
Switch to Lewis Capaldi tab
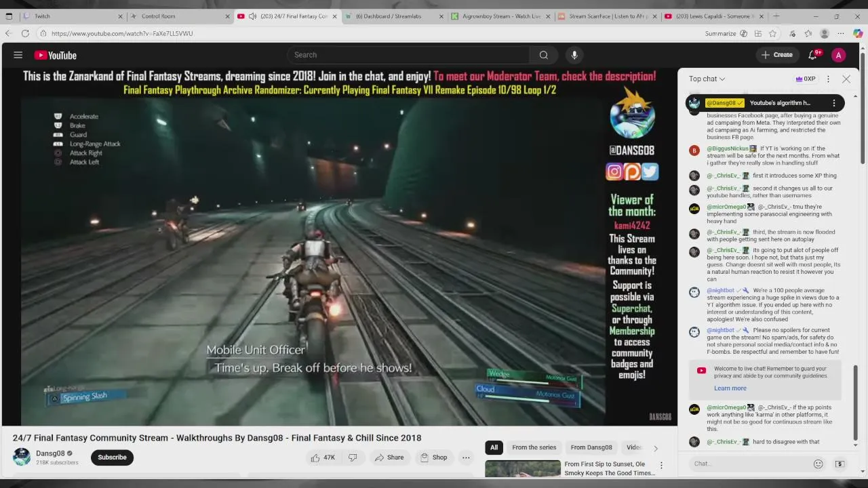tap(715, 16)
